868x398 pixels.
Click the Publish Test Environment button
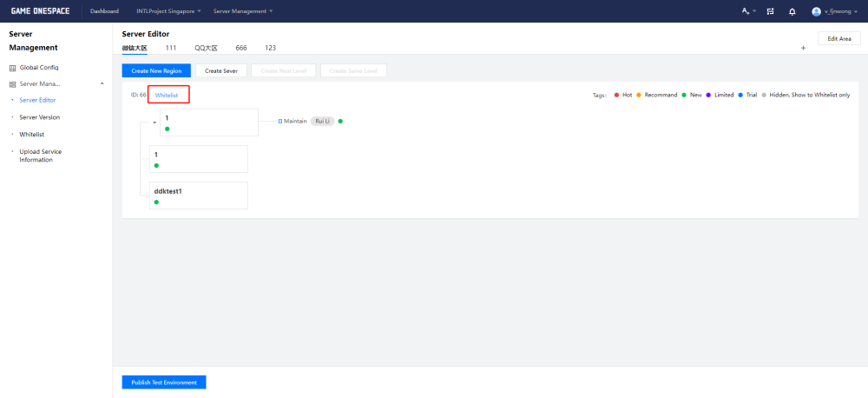(x=164, y=382)
